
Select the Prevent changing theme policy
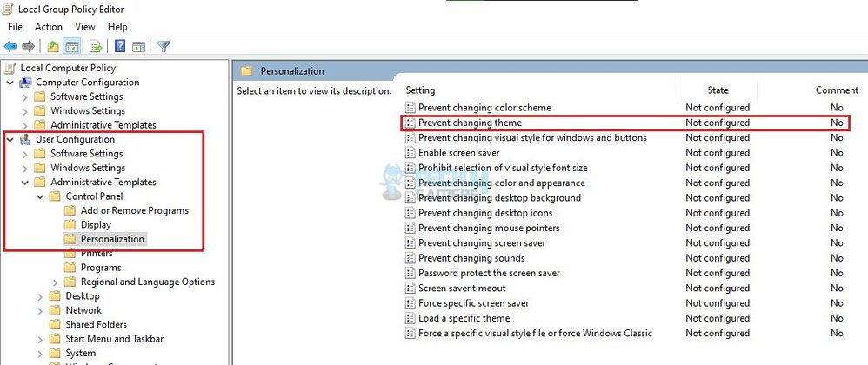click(624, 123)
